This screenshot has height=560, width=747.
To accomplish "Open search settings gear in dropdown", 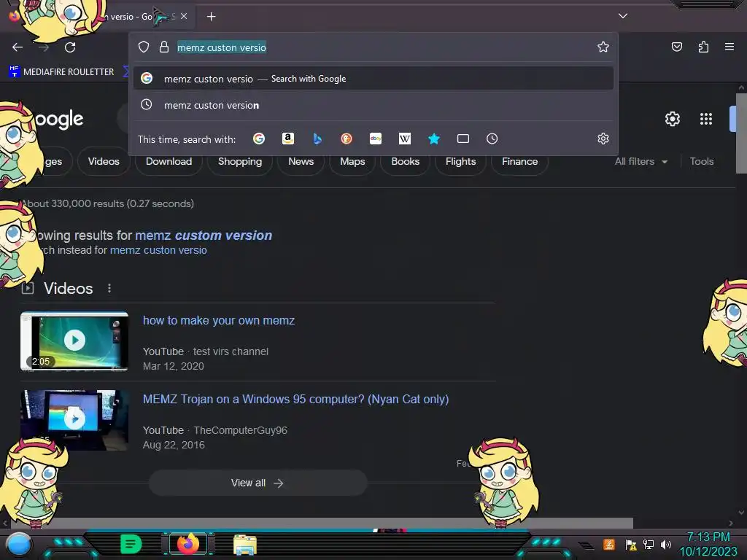I will click(x=603, y=139).
